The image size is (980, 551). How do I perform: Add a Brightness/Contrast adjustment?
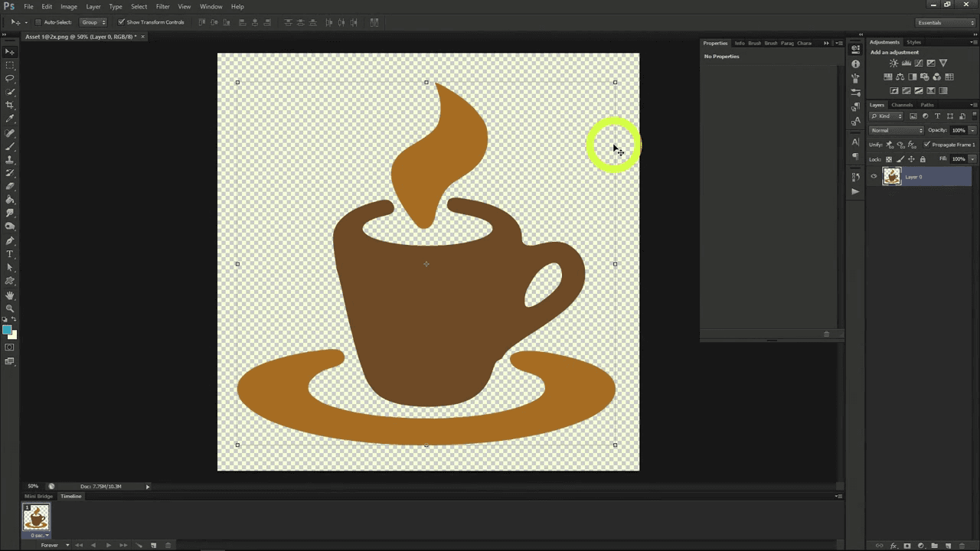click(x=893, y=63)
